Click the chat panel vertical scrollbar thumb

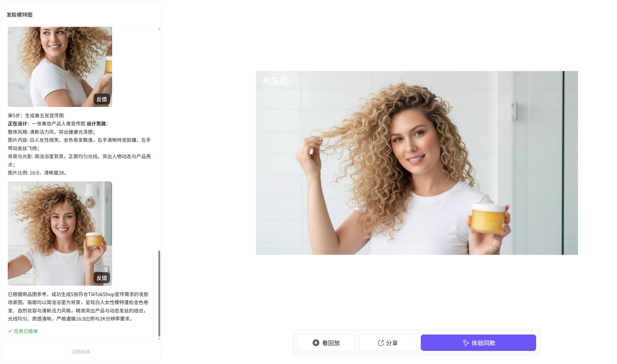click(x=159, y=293)
